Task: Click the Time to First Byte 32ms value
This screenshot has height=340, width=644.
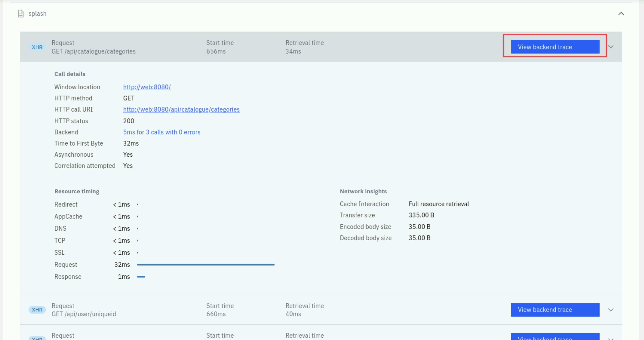Action: click(x=131, y=144)
